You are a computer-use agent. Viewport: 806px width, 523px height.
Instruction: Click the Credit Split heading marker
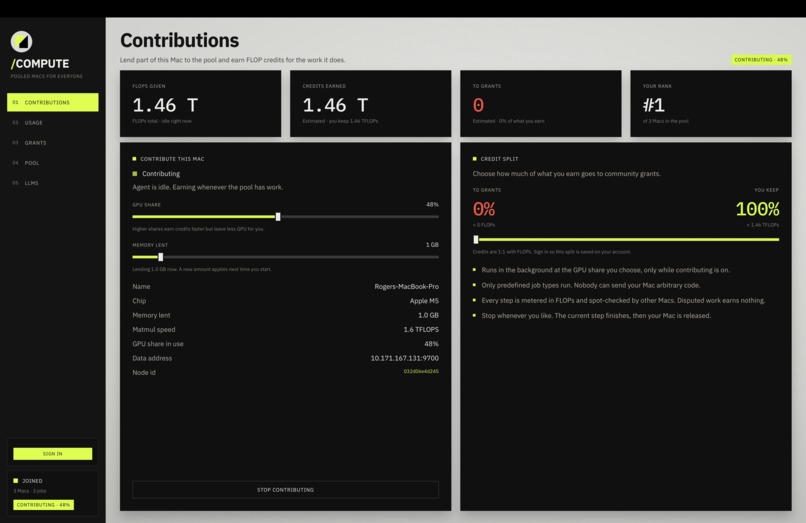474,159
